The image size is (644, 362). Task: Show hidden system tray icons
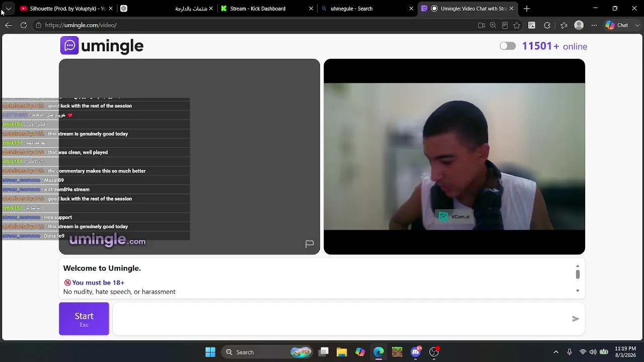pyautogui.click(x=556, y=352)
